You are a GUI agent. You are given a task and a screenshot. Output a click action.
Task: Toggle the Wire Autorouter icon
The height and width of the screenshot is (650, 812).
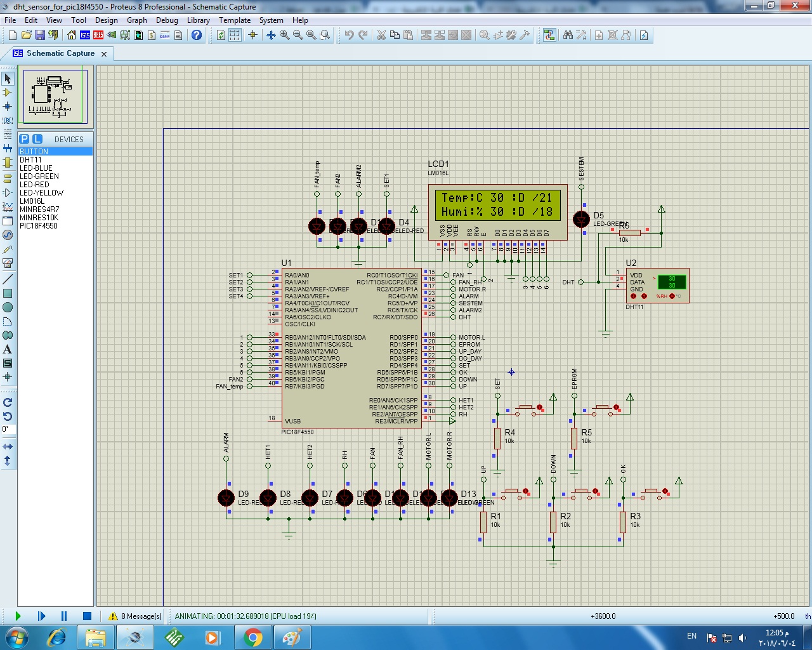[x=549, y=36]
